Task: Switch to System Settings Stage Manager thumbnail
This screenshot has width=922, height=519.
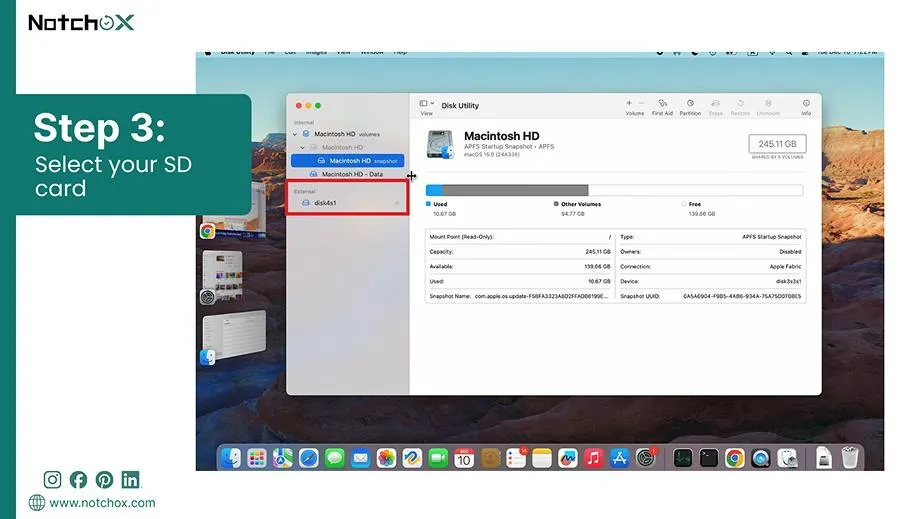Action: [x=222, y=277]
